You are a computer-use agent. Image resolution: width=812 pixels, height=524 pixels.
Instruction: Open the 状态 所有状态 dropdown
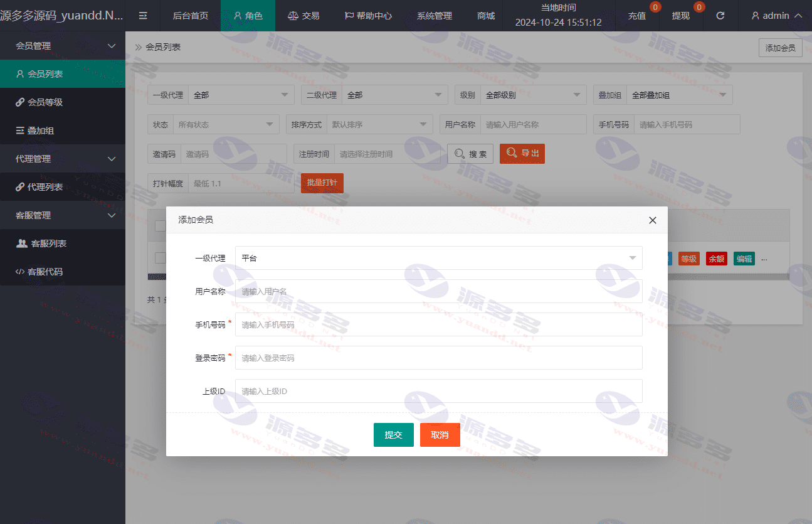click(x=226, y=124)
